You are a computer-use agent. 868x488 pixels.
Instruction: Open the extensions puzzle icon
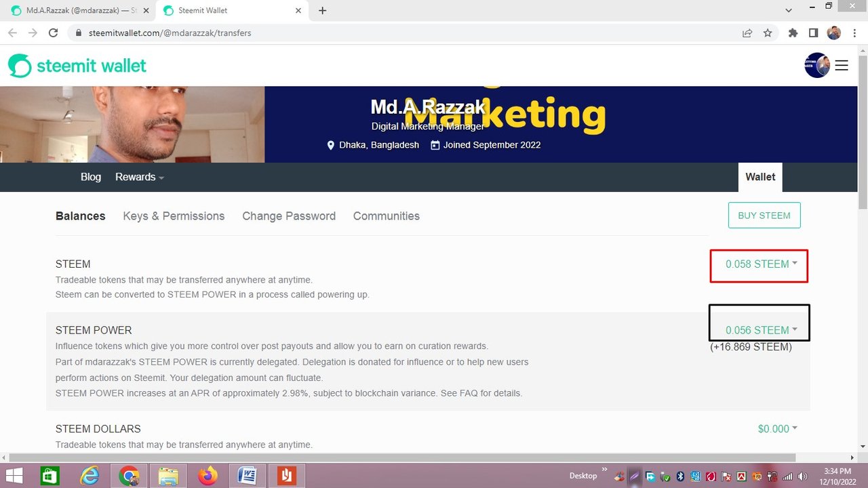(793, 33)
